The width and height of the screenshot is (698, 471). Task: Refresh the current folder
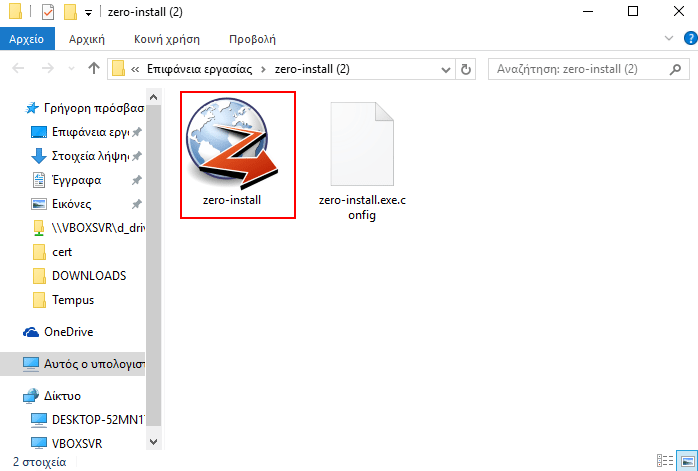[466, 69]
